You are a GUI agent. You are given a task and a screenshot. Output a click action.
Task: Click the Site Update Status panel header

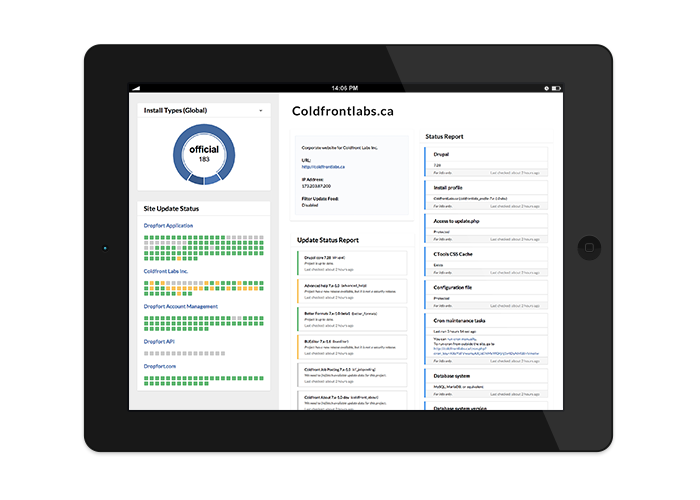tap(204, 209)
